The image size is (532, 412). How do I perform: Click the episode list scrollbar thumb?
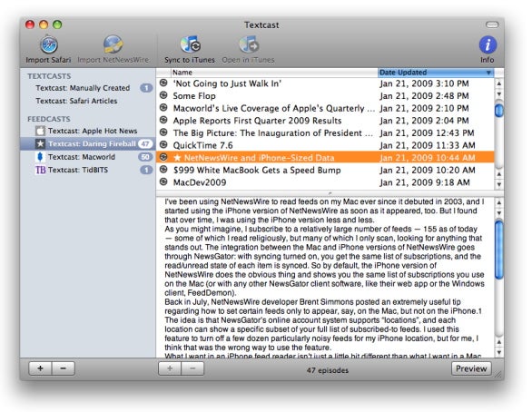(x=499, y=111)
